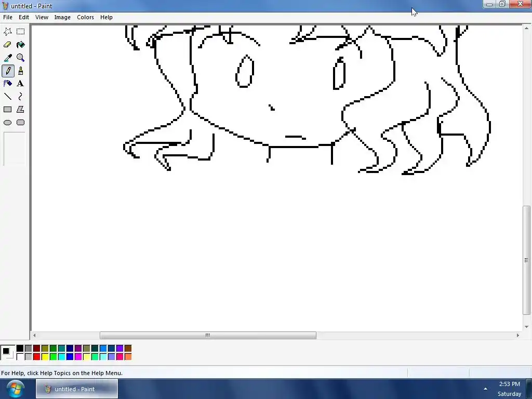The width and height of the screenshot is (532, 399).
Task: Open the Help menu
Action: pos(106,17)
